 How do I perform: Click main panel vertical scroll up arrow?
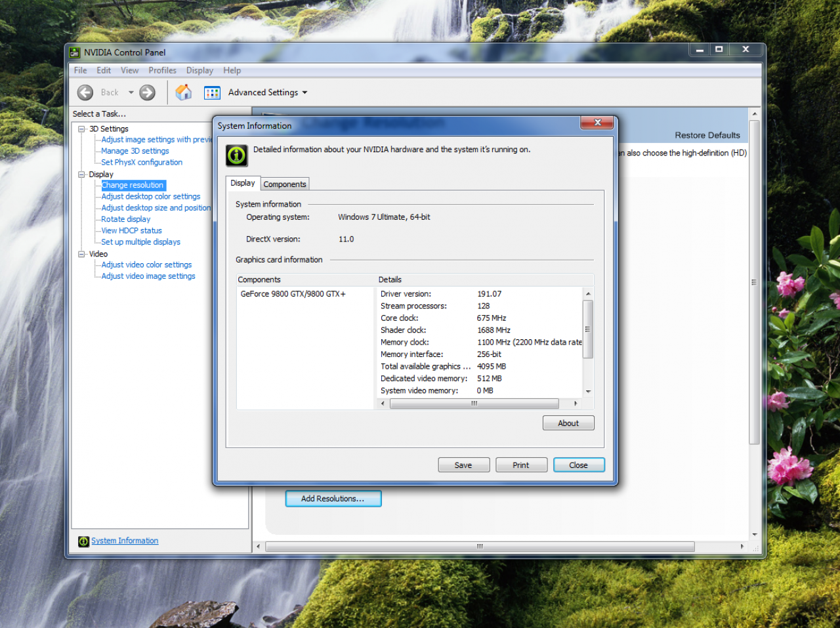coord(755,114)
